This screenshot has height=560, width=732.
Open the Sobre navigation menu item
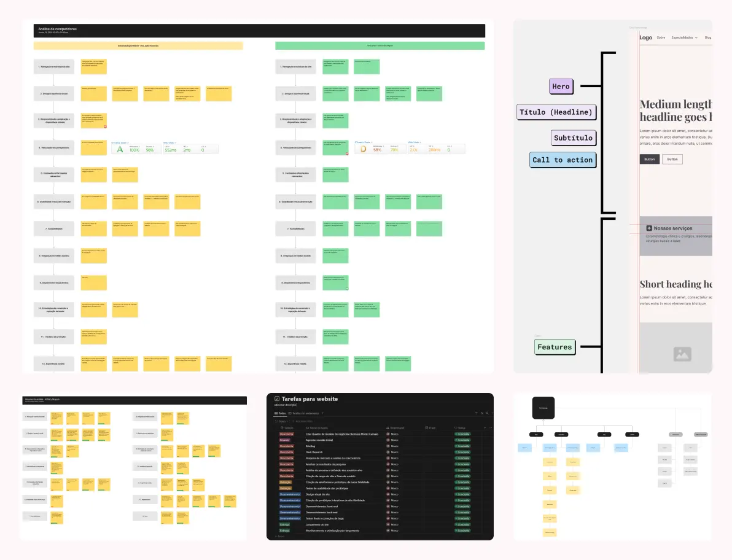[x=661, y=37]
